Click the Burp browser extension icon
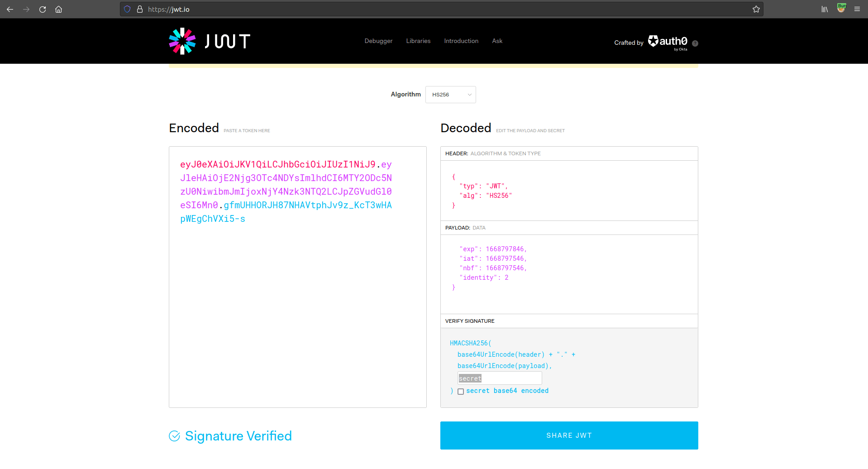 tap(841, 9)
